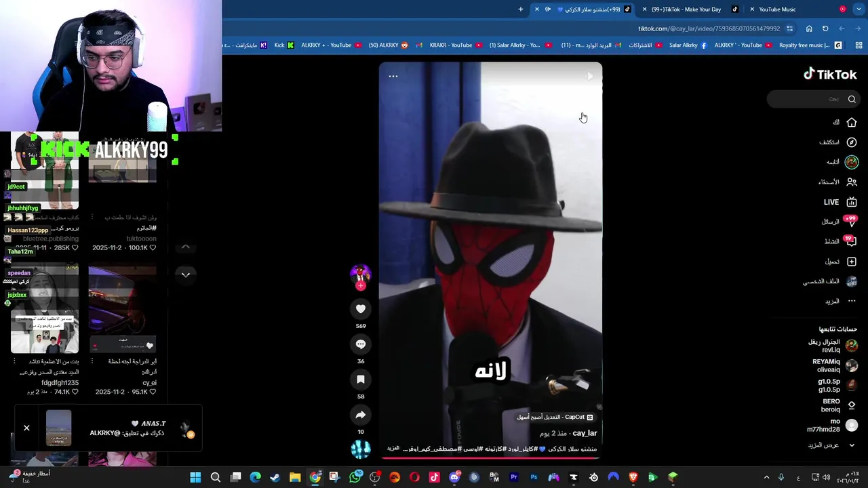Screen dimensions: 868x488
Task: Open Explore compass icon in sidebar
Action: (x=852, y=142)
